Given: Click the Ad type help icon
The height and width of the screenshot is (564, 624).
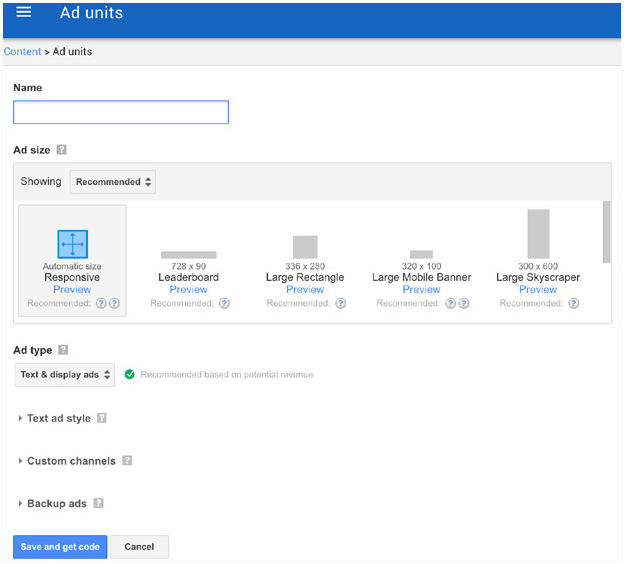Looking at the screenshot, I should pyautogui.click(x=63, y=350).
